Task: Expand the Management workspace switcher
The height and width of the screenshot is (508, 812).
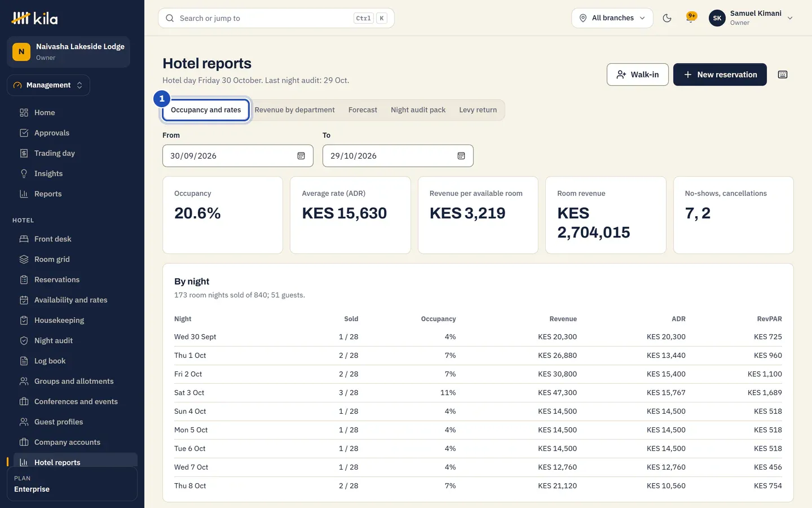Action: pyautogui.click(x=48, y=85)
